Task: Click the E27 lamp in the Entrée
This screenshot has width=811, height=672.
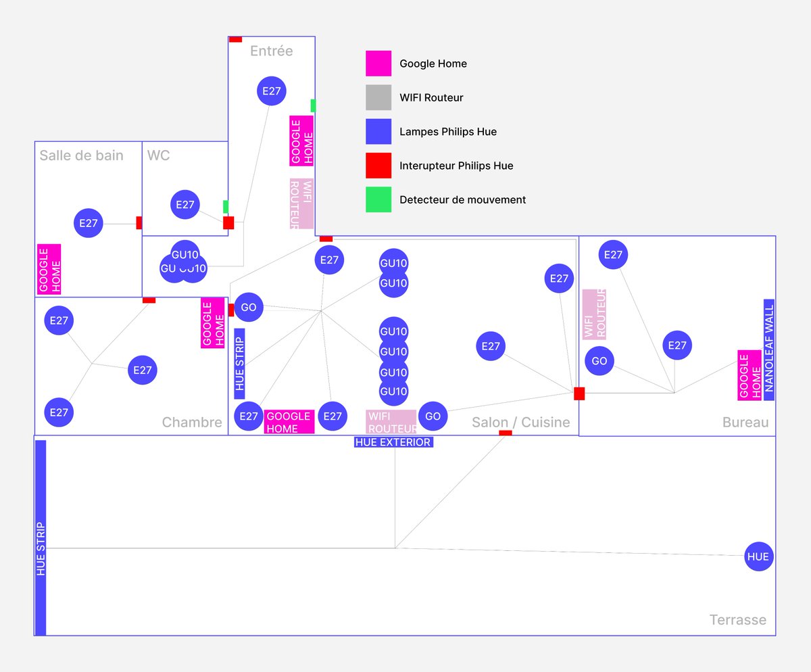Action: coord(271,91)
